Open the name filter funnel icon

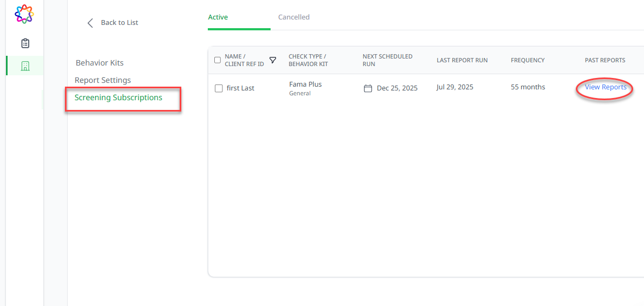273,60
